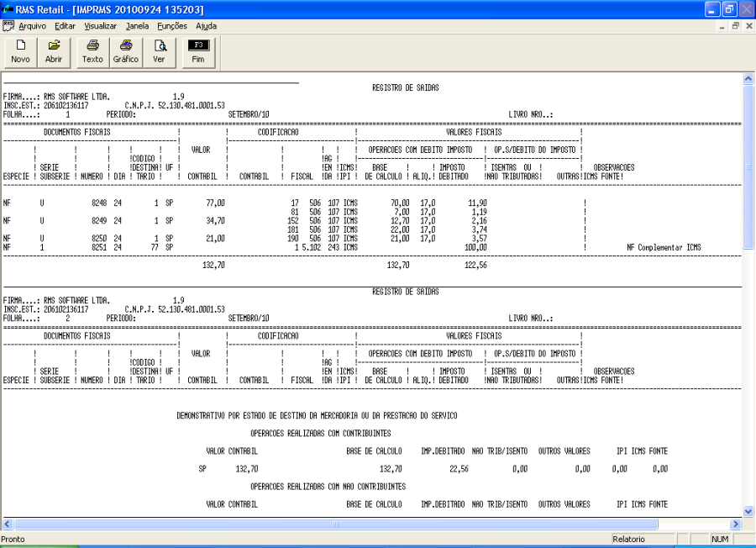Click the F3 Fim toolbar button
The width and height of the screenshot is (756, 548).
coord(198,52)
